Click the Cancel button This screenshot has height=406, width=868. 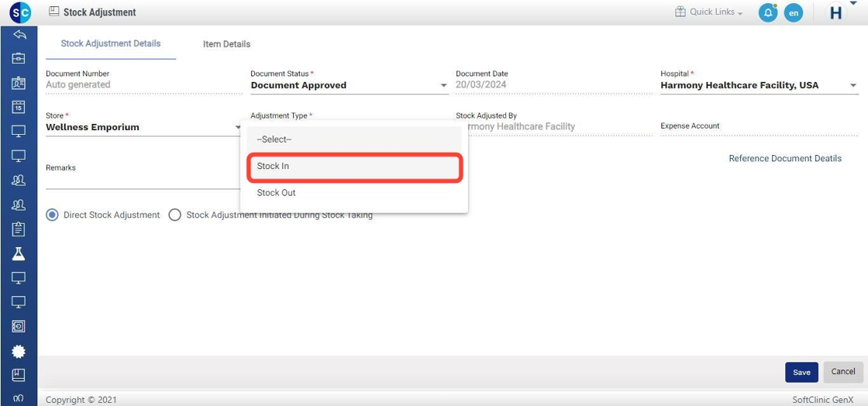click(843, 372)
